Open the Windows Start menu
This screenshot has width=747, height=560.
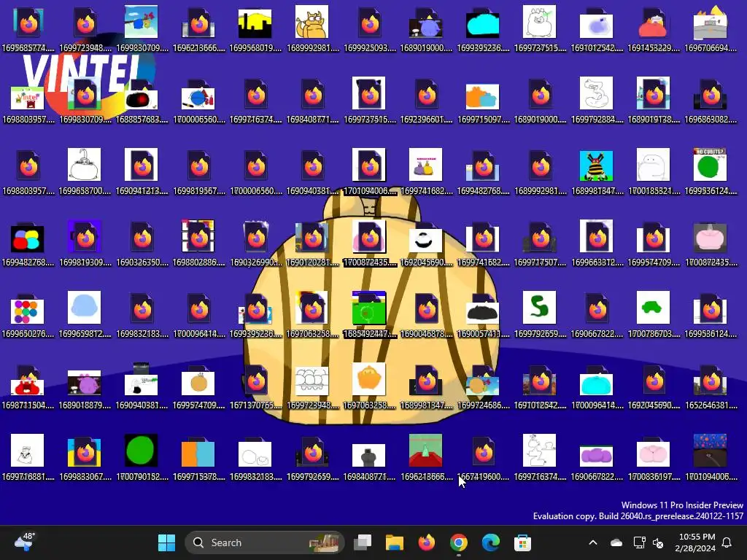166,542
